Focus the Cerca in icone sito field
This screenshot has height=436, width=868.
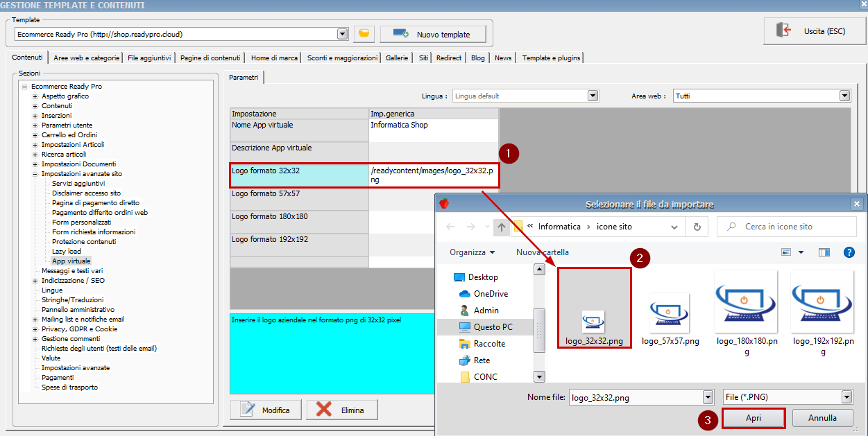point(787,227)
